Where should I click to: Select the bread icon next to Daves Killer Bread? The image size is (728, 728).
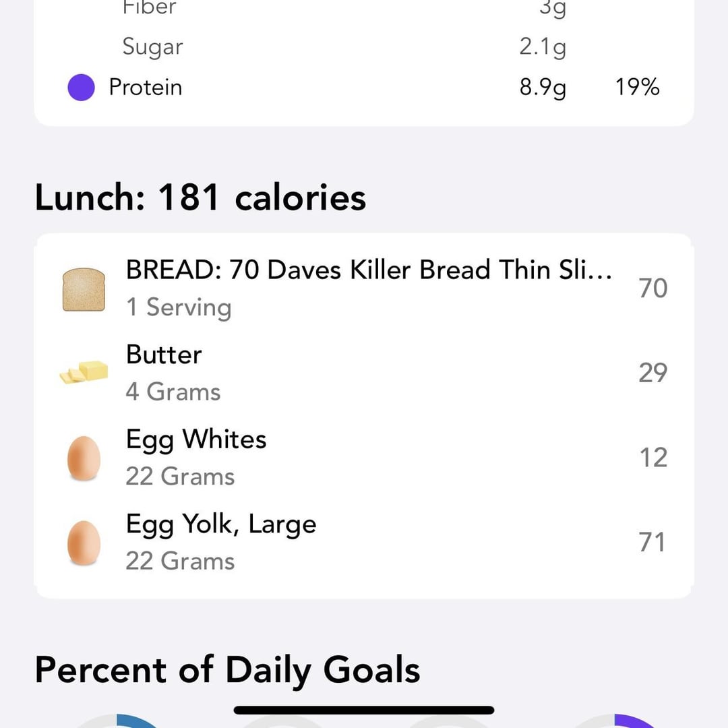[x=84, y=288]
